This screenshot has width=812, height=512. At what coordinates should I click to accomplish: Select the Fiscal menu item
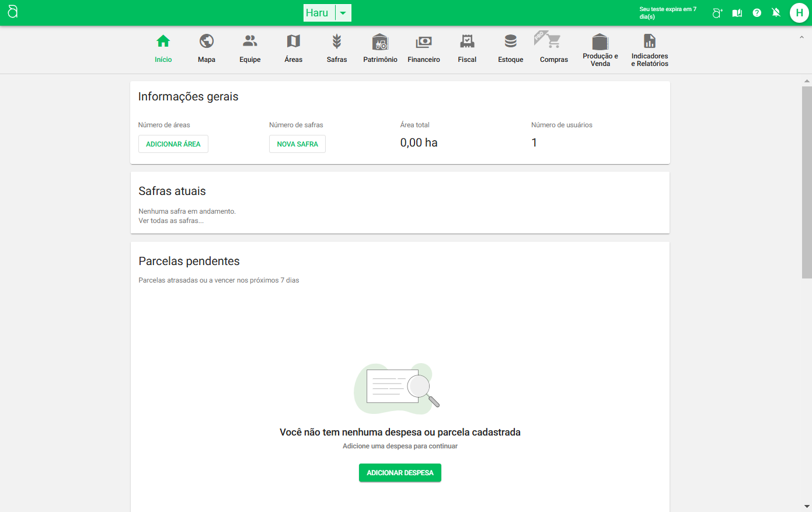coord(467,48)
